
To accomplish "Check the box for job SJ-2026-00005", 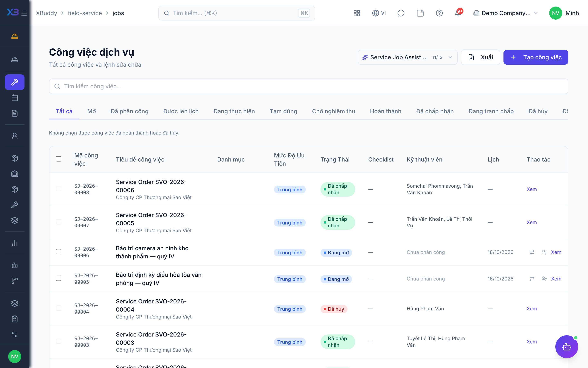I will pos(59,278).
